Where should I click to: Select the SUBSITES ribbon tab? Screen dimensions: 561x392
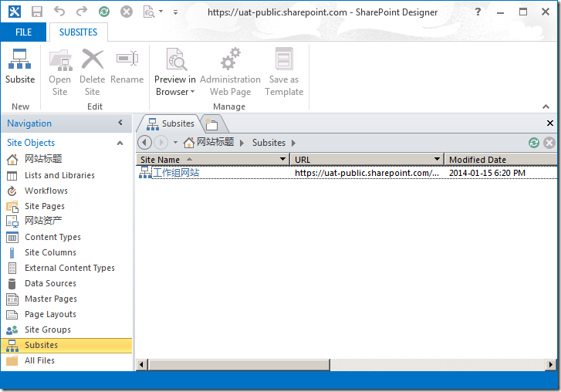(78, 32)
